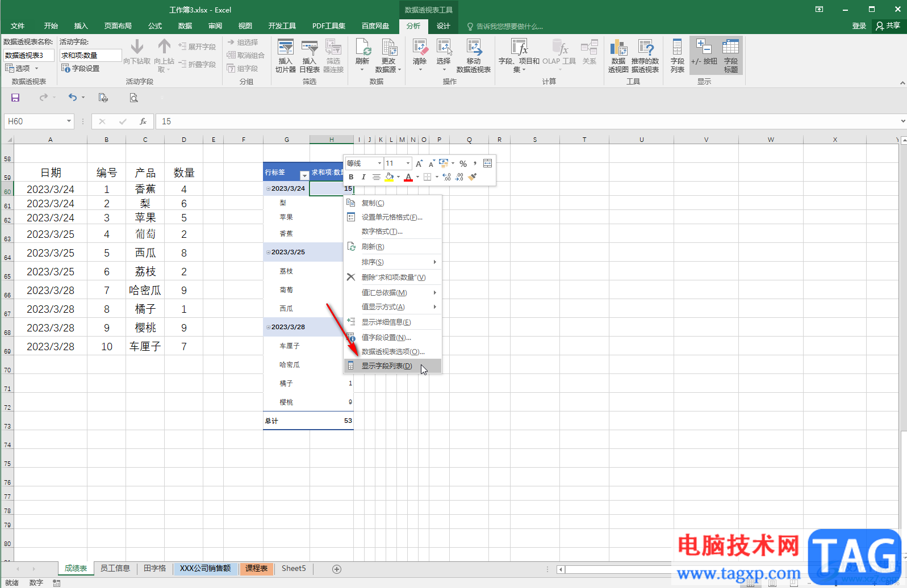This screenshot has height=588, width=907.
Task: Click merge and center icon in mini toolbar
Action: 487,163
